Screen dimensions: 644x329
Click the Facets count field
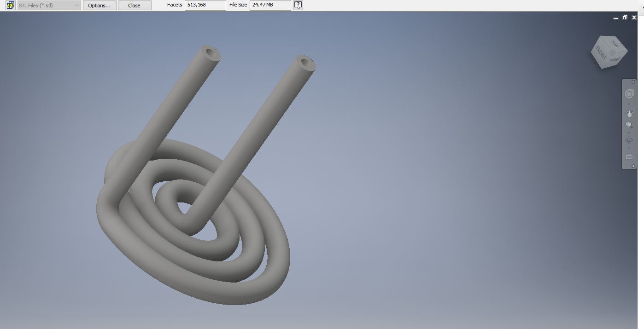[x=205, y=5]
